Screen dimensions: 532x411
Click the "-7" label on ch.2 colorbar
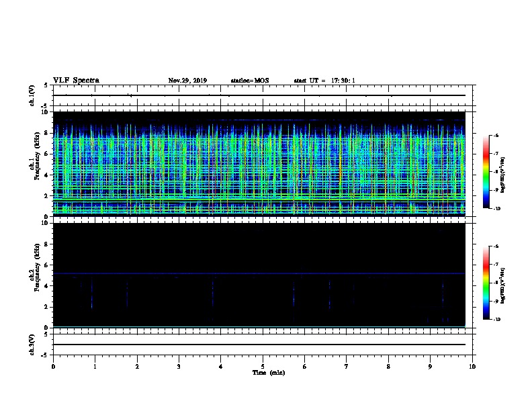[496, 265]
